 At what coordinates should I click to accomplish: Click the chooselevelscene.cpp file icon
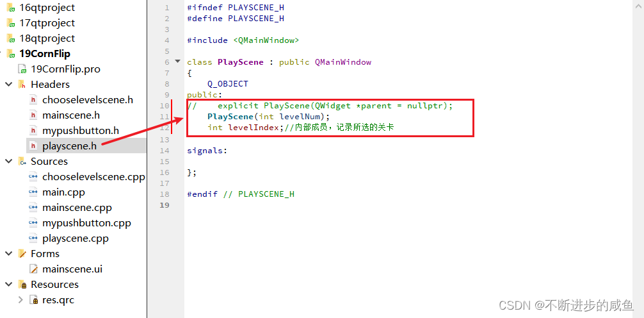[33, 177]
